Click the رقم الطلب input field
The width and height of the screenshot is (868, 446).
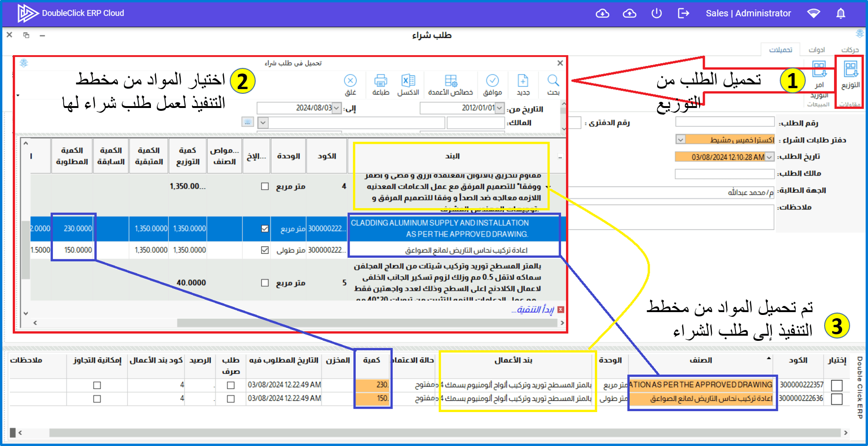(725, 122)
